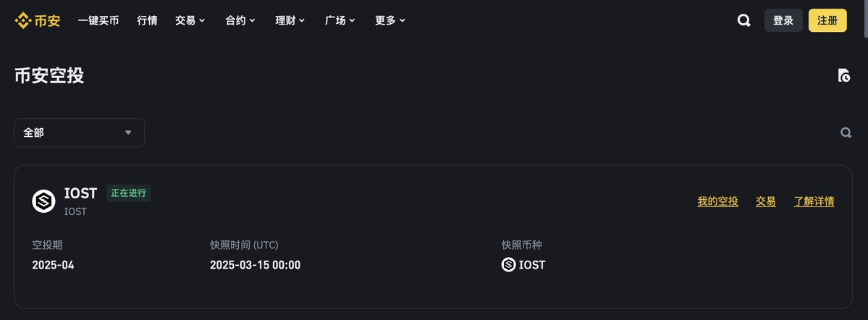This screenshot has height=320, width=868.
Task: Expand the 合约 nav dropdown
Action: [240, 20]
